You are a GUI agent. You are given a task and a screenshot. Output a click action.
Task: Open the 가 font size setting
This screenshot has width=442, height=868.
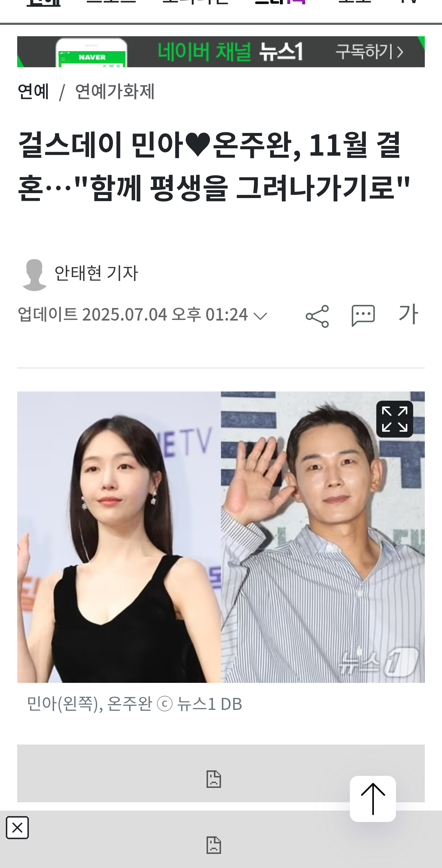pos(408,314)
